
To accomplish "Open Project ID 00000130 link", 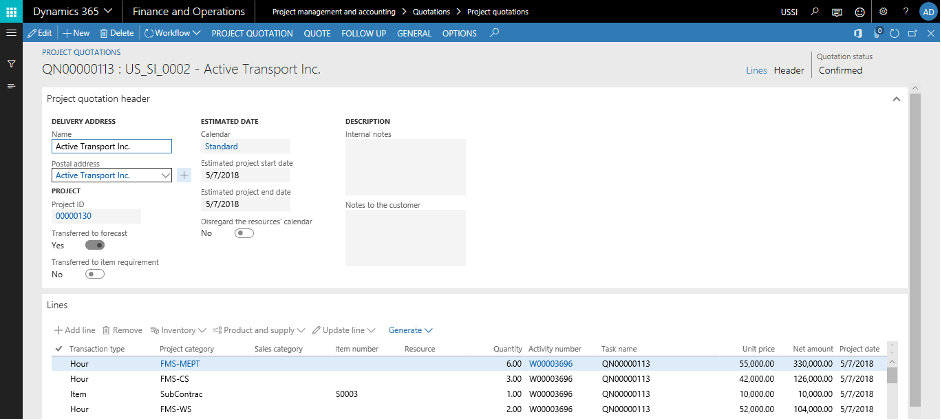I will 73,216.
